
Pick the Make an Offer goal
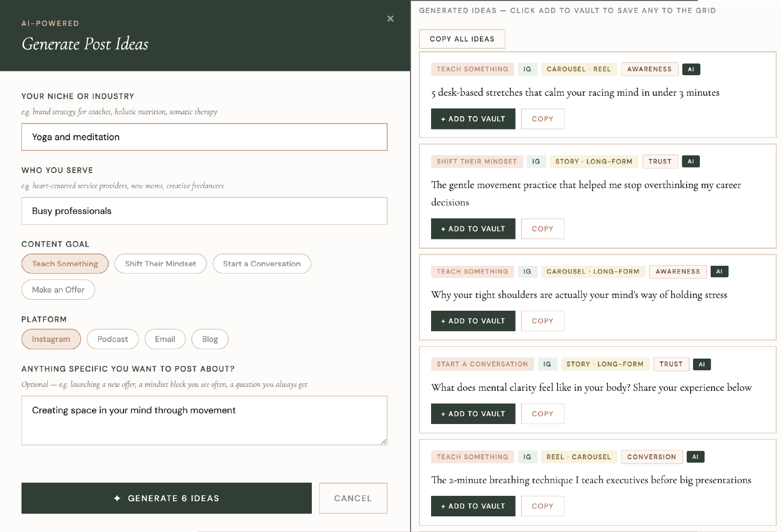click(x=58, y=290)
